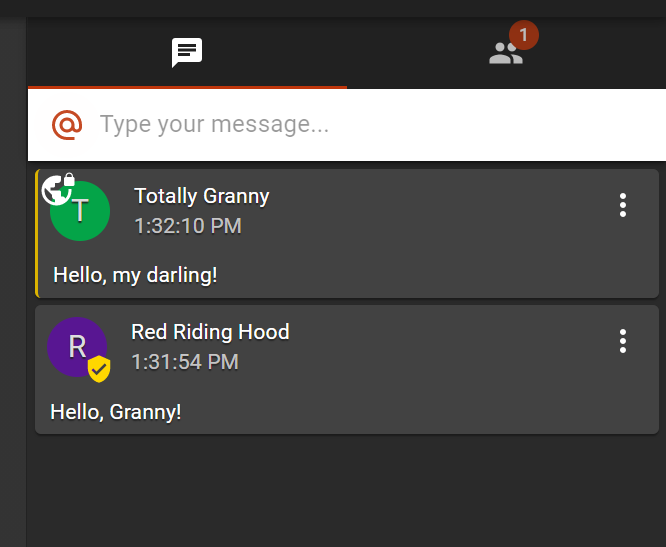Click the yellow verified shield badge
Screen dimensions: 666x547
coord(99,369)
